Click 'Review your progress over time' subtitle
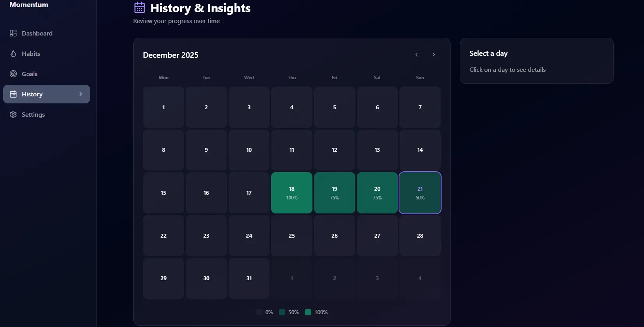Viewport: 644px width, 327px height. 176,21
